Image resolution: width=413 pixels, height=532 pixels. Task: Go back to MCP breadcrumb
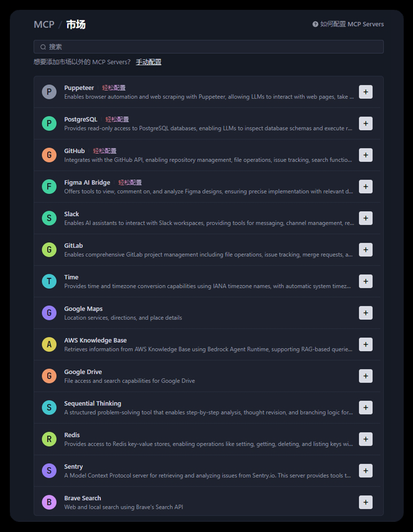tap(44, 24)
